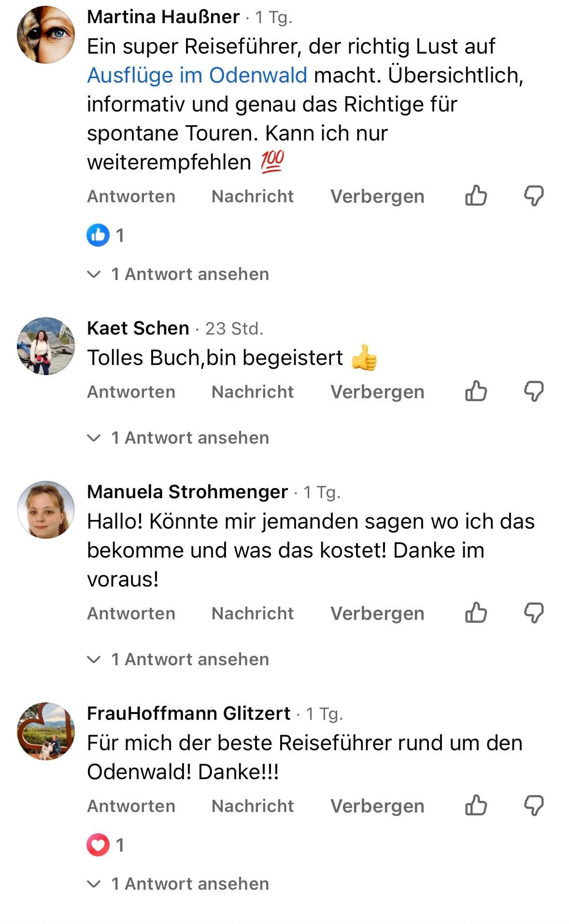This screenshot has width=569, height=924.
Task: Like Manuela Strohmenger's comment
Action: [476, 613]
